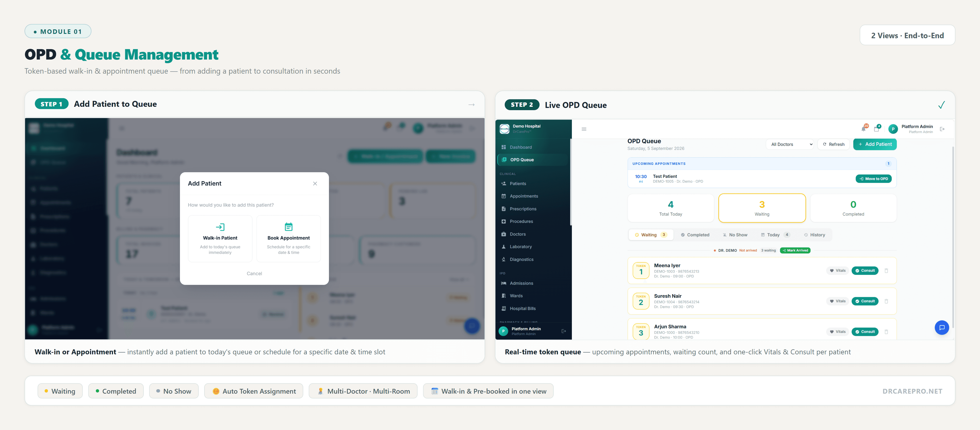Click the logout icon in sidebar footer
The height and width of the screenshot is (430, 980).
564,331
